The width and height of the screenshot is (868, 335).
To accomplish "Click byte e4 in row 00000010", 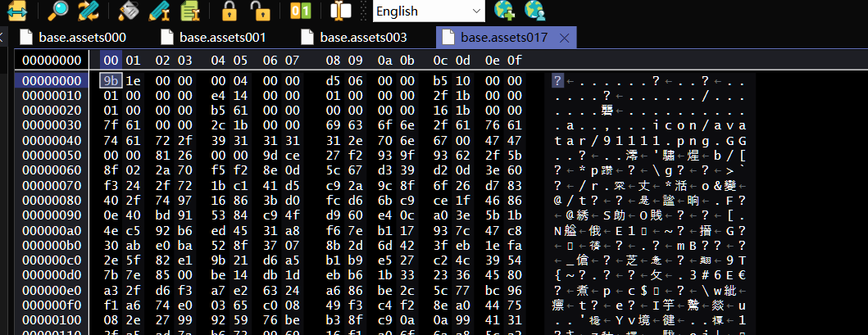I will (x=219, y=96).
